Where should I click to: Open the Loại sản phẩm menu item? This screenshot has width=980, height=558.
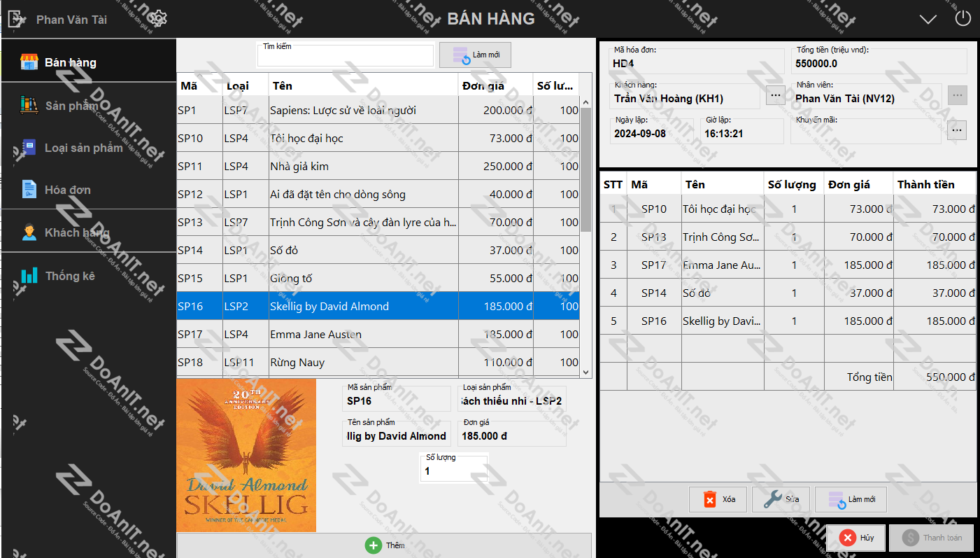point(88,147)
